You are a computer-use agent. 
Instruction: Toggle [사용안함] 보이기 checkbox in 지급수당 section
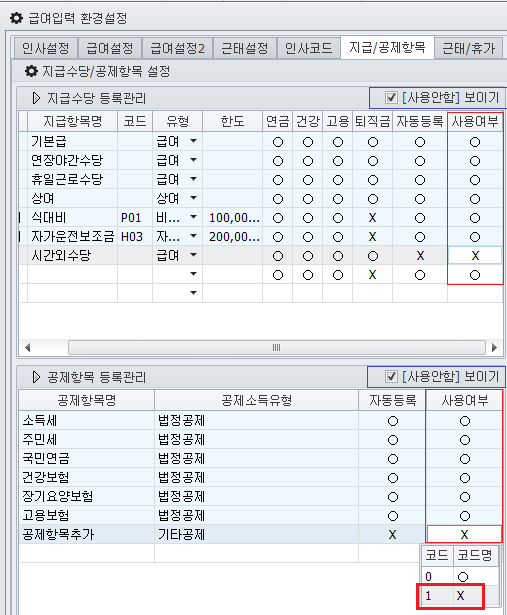pos(391,97)
